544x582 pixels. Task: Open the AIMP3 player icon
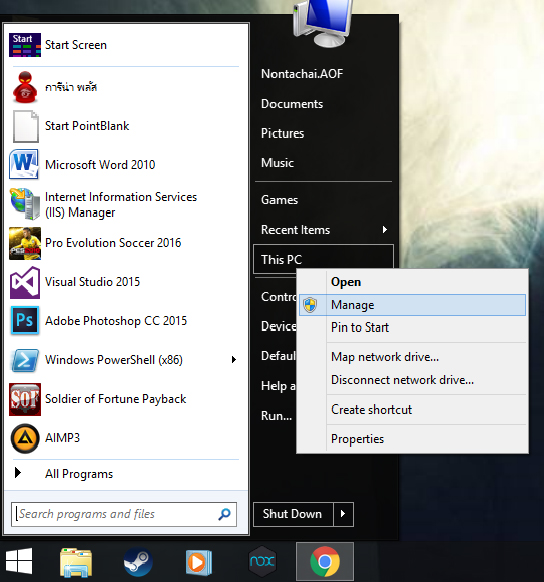click(x=25, y=438)
